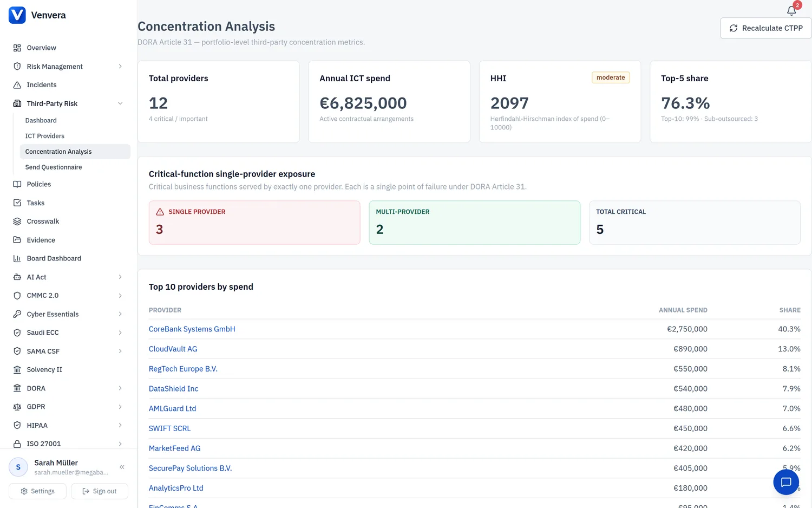Screen dimensions: 812x508
Task: Open the MarketFeed AG link
Action: 175,448
